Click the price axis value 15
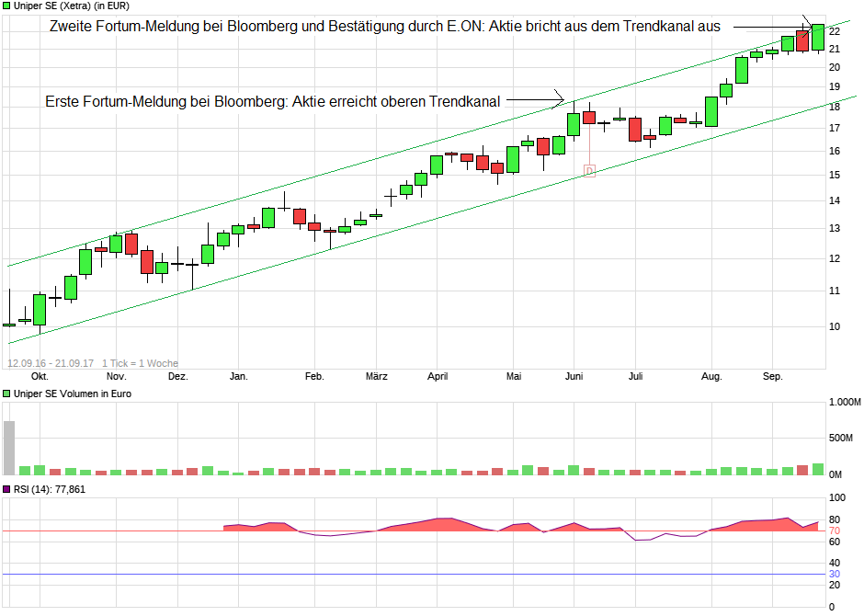The width and height of the screenshot is (864, 616). point(835,176)
